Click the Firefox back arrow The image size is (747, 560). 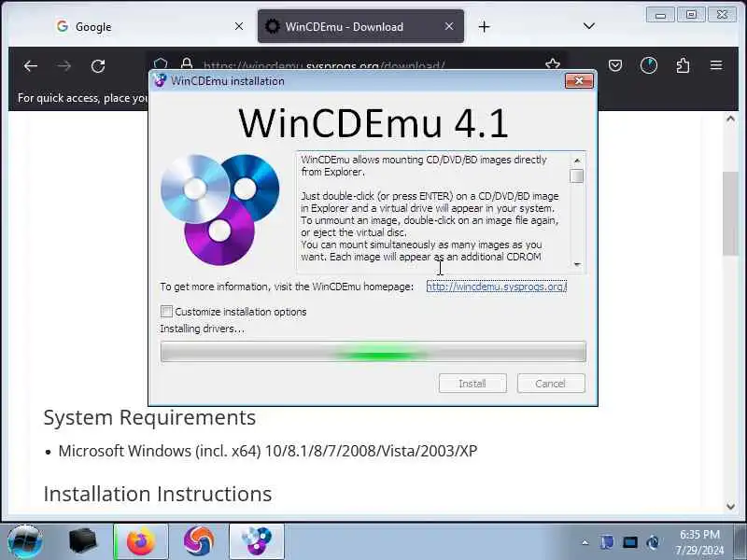pyautogui.click(x=31, y=66)
